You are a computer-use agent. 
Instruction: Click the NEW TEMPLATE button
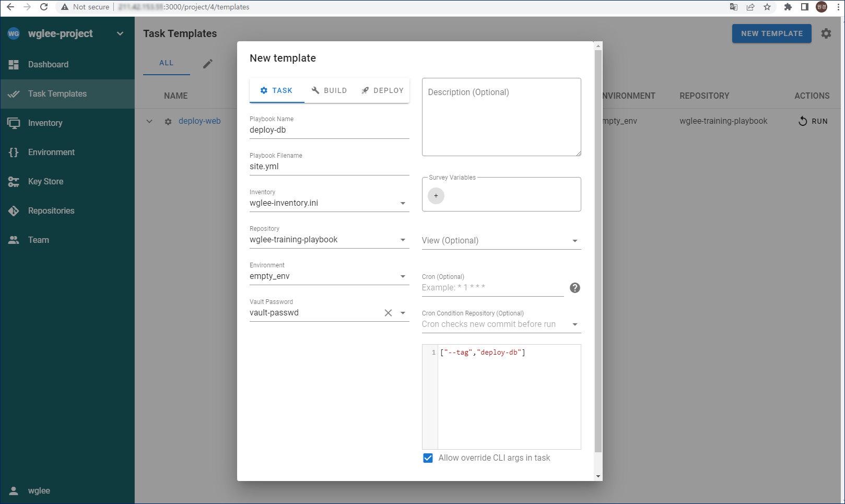pyautogui.click(x=772, y=33)
